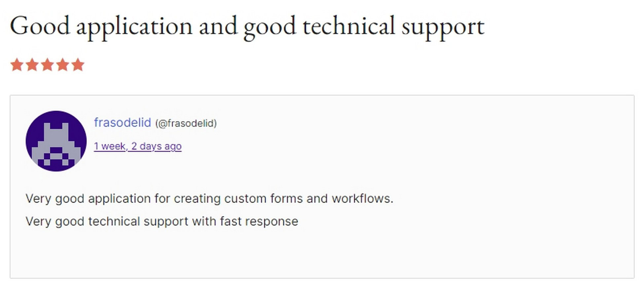Click the word 'Good' starting the title
Screen dimensions: 644x288
click(40, 26)
